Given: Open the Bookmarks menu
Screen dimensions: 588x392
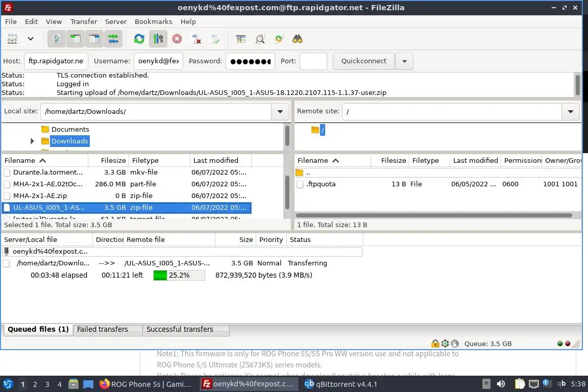Looking at the screenshot, I should (x=153, y=21).
